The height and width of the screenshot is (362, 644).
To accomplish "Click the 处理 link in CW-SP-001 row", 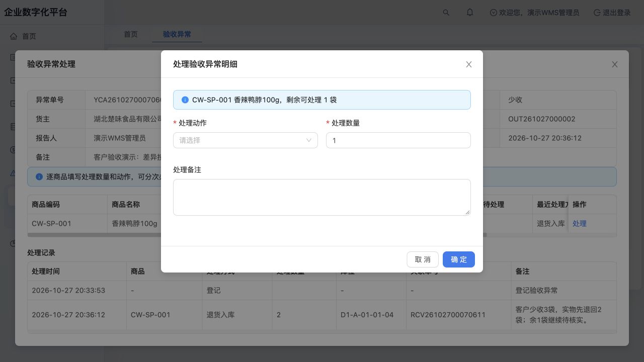I will coord(580,224).
